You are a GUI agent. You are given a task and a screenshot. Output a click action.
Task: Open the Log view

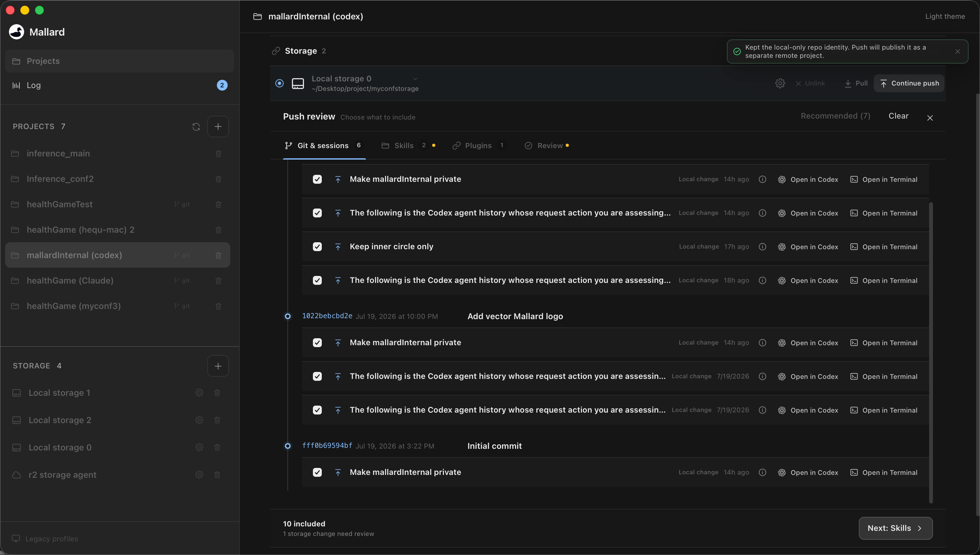coord(119,86)
